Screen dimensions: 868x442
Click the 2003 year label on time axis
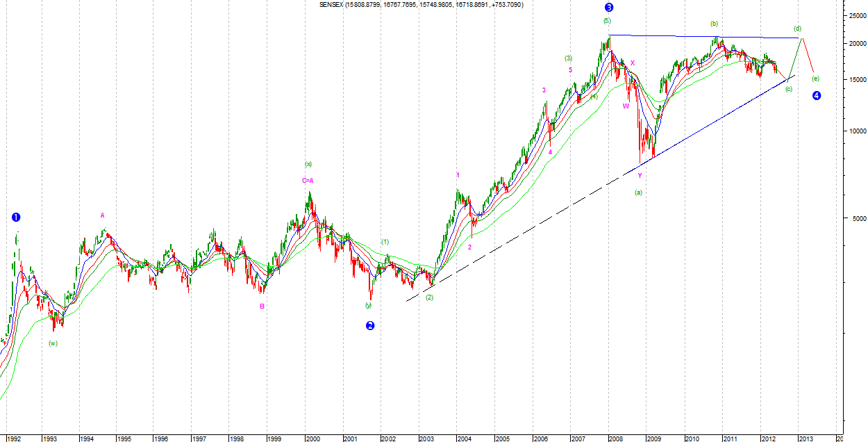(426, 439)
